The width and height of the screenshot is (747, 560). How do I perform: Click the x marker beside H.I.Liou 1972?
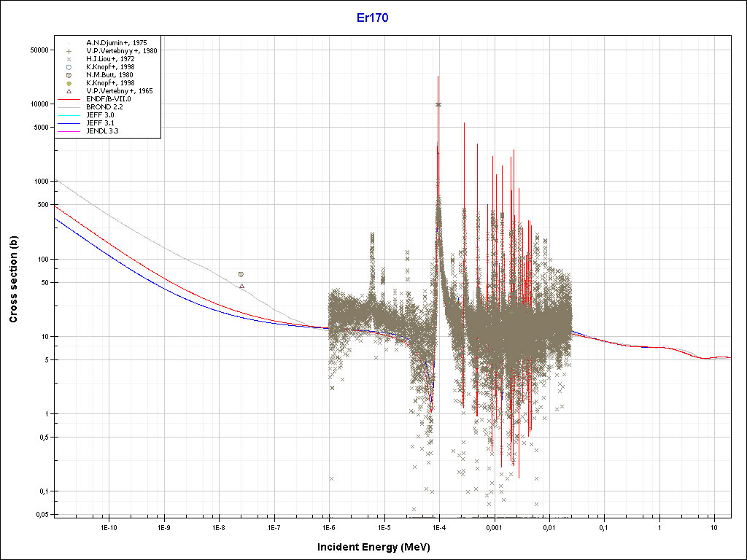click(69, 59)
